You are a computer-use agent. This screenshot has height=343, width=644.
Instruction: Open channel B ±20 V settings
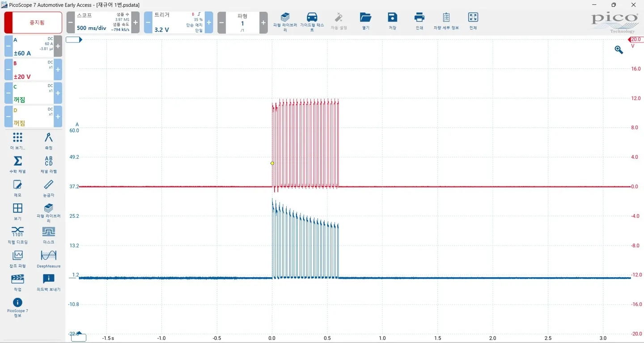[33, 70]
